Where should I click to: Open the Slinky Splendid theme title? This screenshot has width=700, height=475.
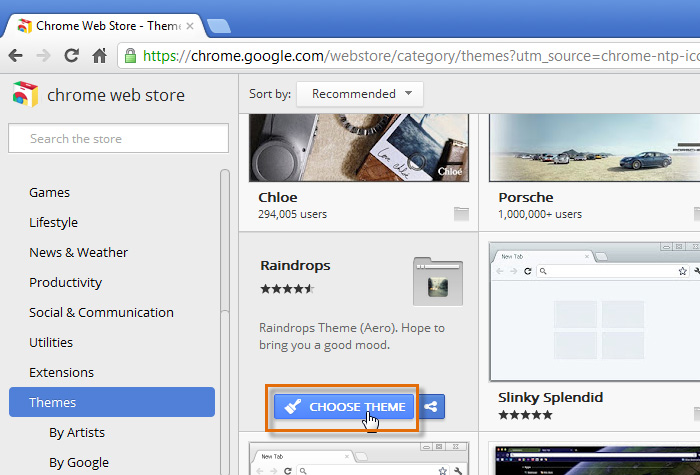[550, 397]
